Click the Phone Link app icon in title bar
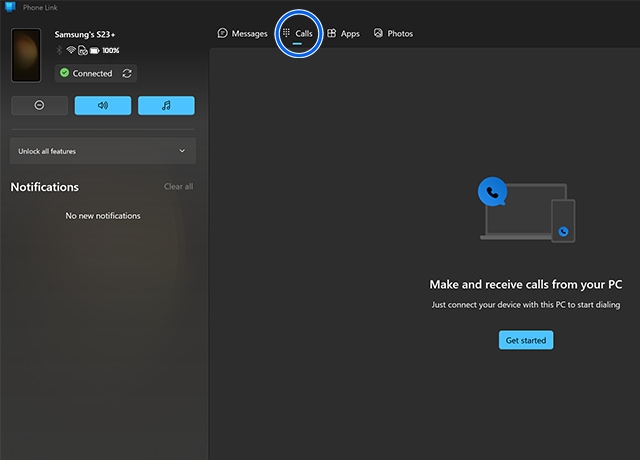Screen dimensions: 640x460 pyautogui.click(x=10, y=7)
